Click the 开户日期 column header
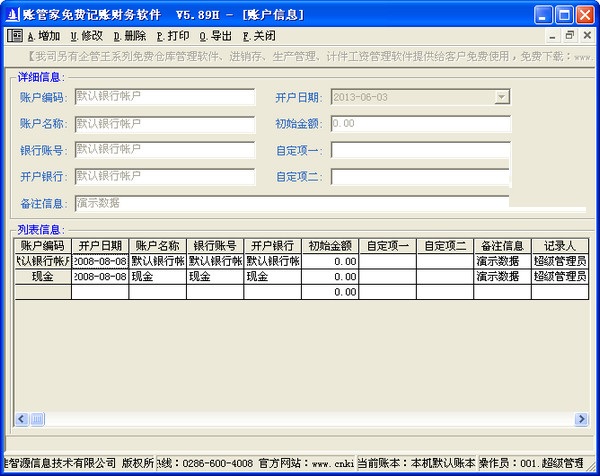The width and height of the screenshot is (600, 476). [x=100, y=246]
